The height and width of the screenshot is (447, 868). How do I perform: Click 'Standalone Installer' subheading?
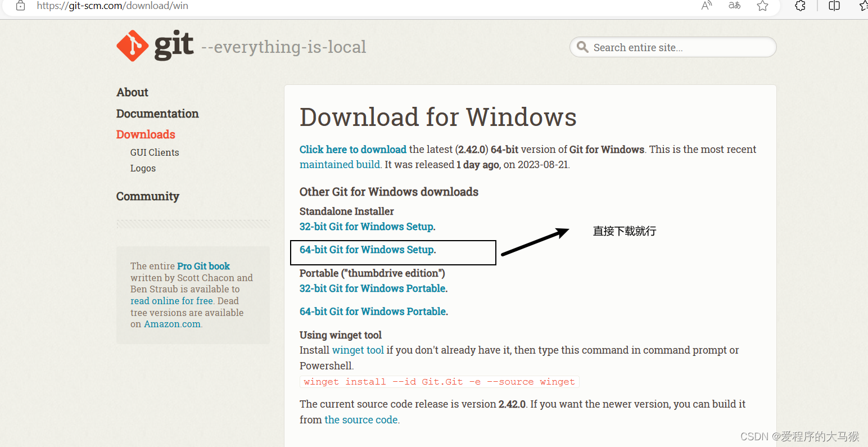coord(347,211)
